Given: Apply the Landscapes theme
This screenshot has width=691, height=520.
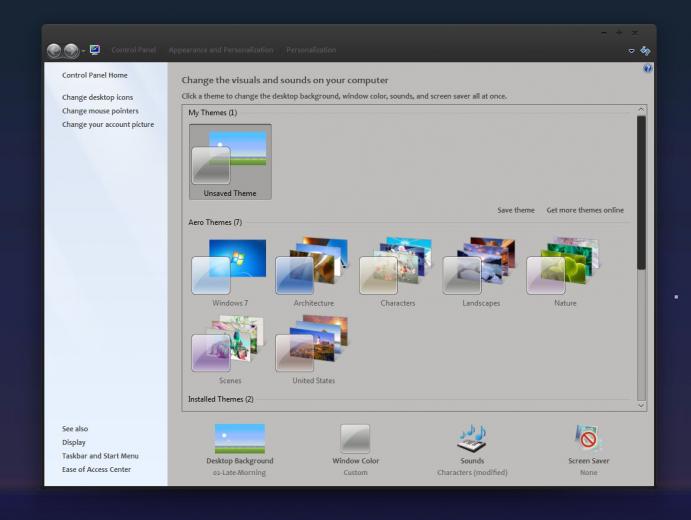Looking at the screenshot, I should coord(481,272).
